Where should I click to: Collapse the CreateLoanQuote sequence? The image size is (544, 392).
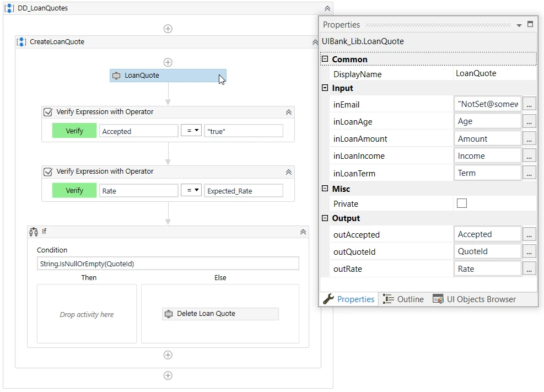tap(315, 42)
